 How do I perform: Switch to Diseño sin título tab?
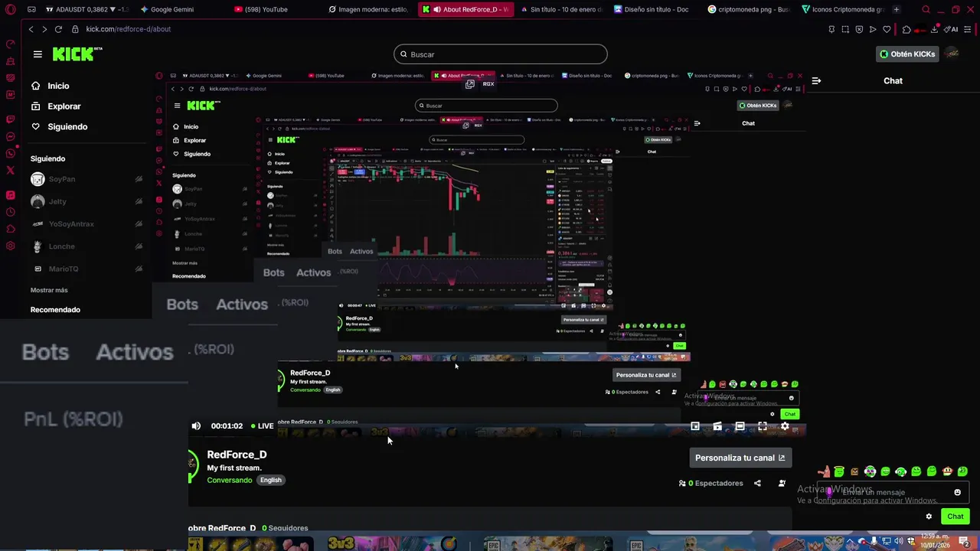pyautogui.click(x=656, y=9)
